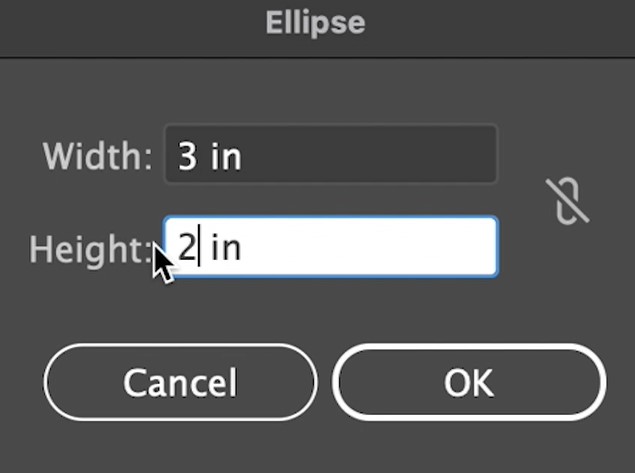635x473 pixels.
Task: Dismiss the dialog with the Cancel button
Action: pos(180,382)
